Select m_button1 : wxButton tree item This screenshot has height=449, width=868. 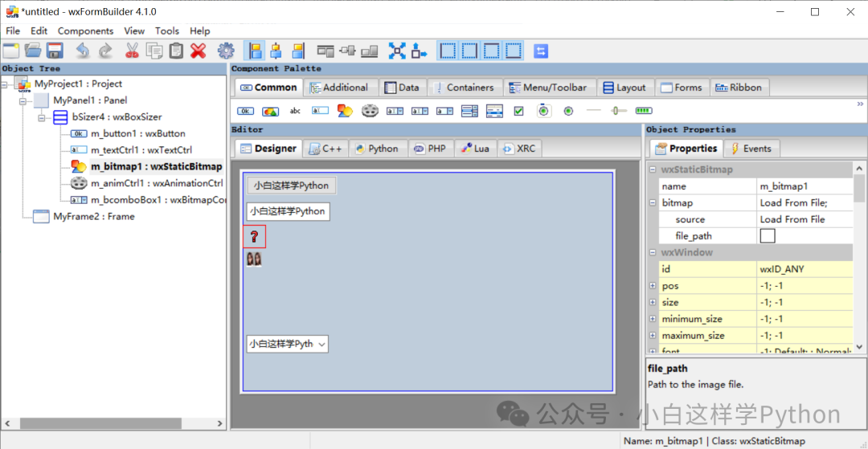pyautogui.click(x=138, y=133)
